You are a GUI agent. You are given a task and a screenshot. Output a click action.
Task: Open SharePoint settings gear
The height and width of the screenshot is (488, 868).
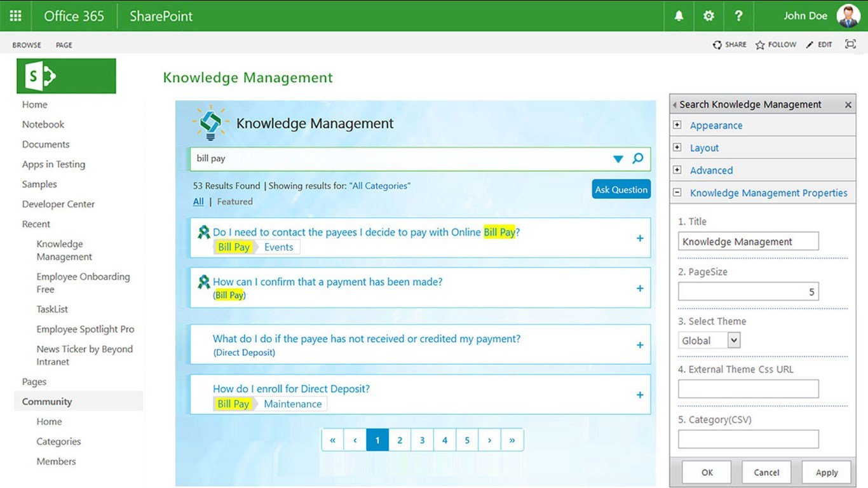708,15
